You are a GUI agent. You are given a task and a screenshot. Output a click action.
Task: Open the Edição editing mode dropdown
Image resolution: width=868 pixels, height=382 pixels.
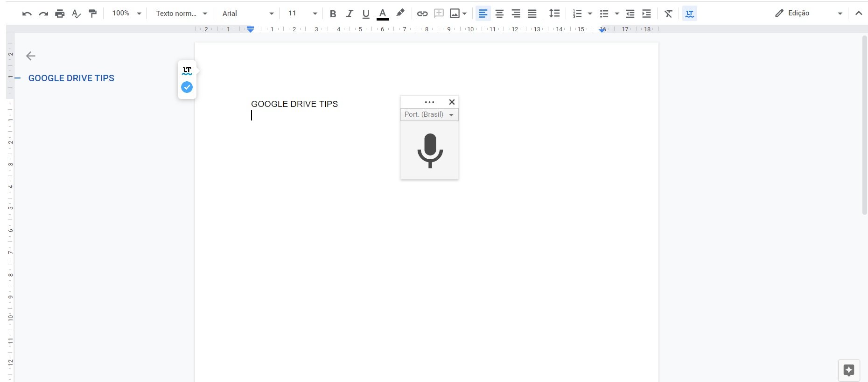click(809, 13)
